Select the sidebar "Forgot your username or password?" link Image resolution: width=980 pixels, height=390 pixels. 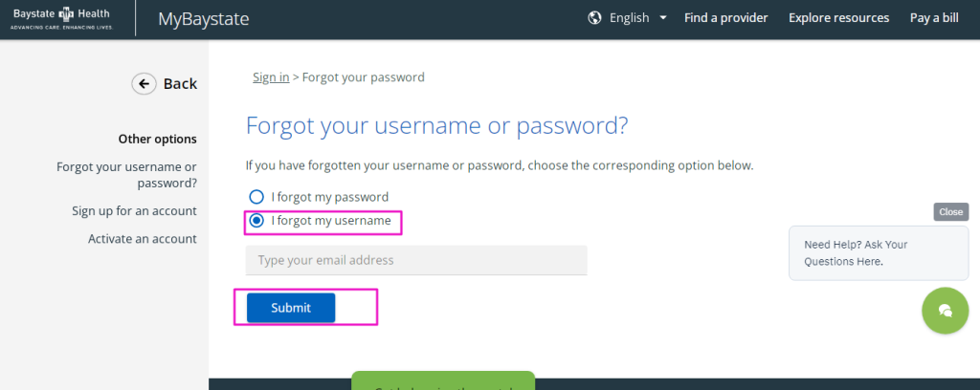coord(126,175)
